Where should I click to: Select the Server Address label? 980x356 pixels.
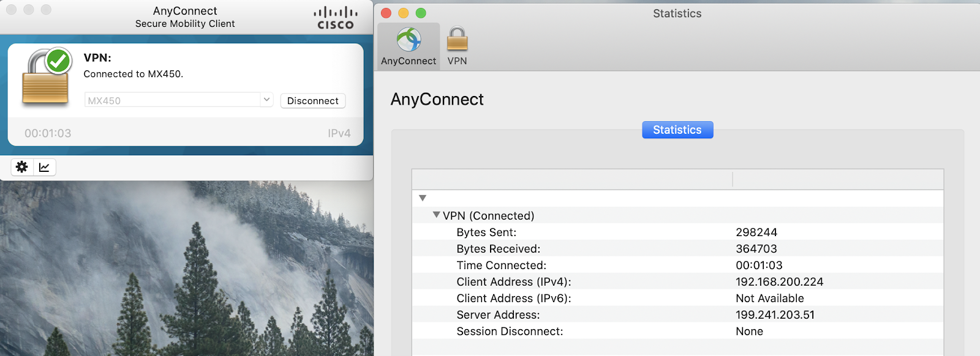pyautogui.click(x=498, y=315)
